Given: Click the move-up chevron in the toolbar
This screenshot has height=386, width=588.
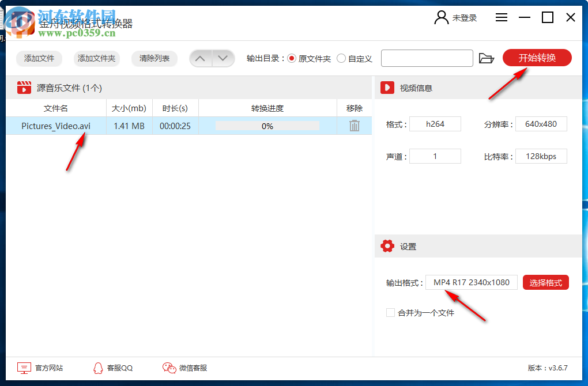Looking at the screenshot, I should (x=201, y=58).
